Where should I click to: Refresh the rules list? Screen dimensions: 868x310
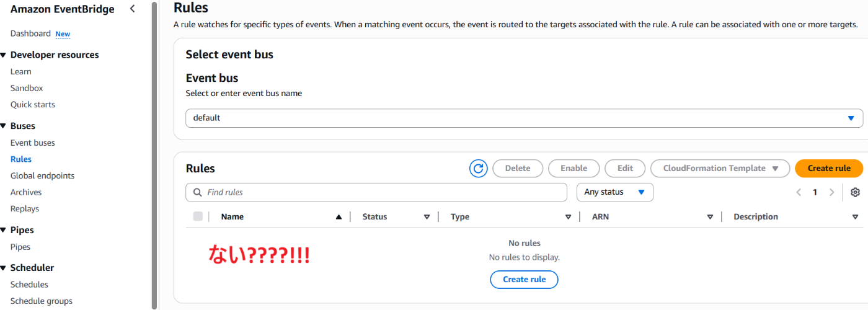pyautogui.click(x=479, y=168)
